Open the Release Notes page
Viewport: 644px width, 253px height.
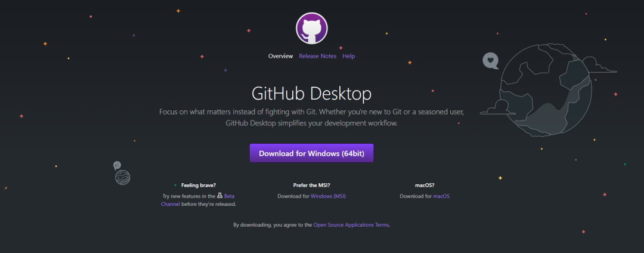pos(317,56)
